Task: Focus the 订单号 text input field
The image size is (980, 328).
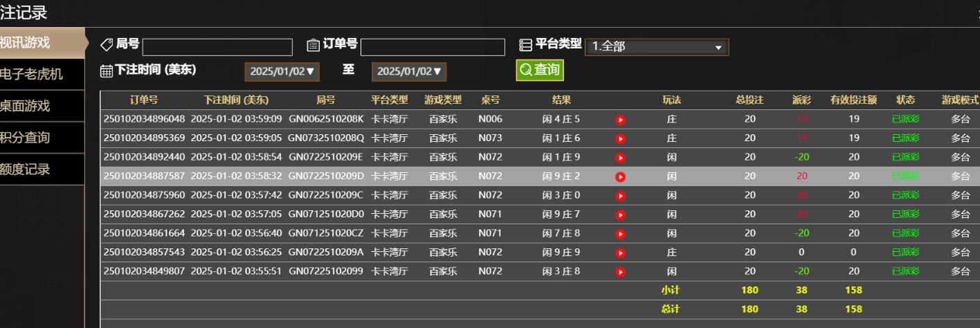Action: click(433, 47)
